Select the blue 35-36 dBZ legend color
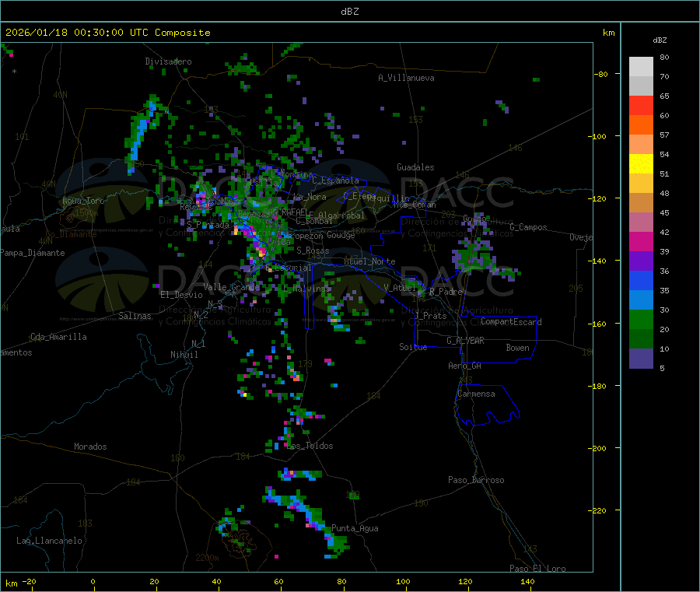This screenshot has height=592, width=700. pos(641,280)
